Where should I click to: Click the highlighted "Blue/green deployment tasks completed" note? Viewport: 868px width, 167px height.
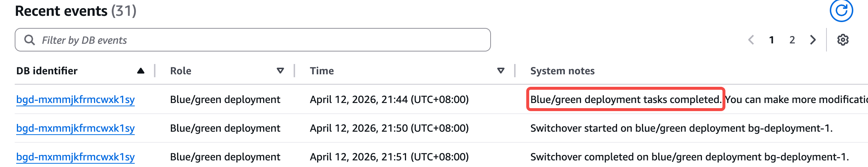[x=625, y=99]
